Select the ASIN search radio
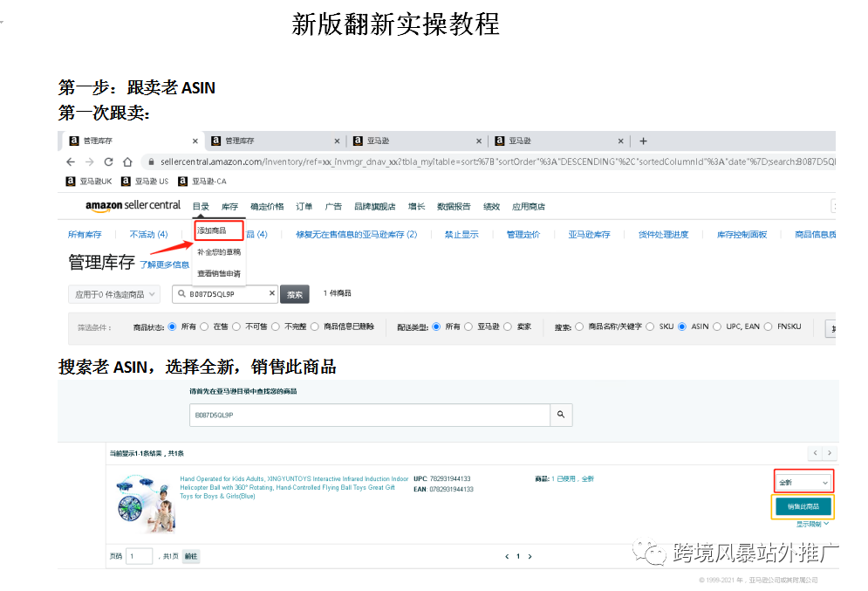This screenshot has width=868, height=591. point(682,326)
